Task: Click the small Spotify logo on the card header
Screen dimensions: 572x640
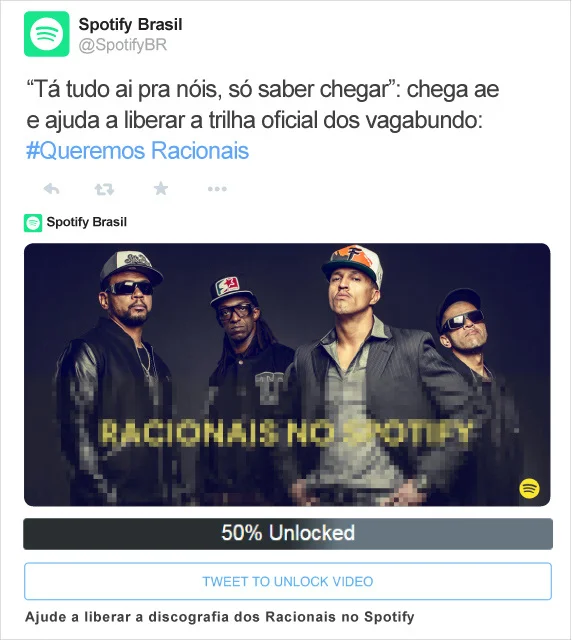Action: coord(33,223)
